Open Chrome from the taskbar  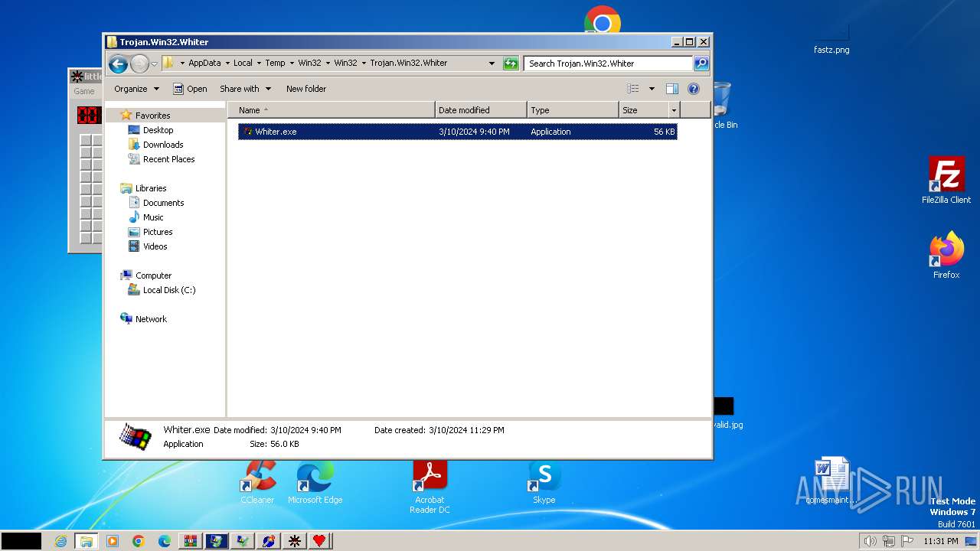(139, 541)
